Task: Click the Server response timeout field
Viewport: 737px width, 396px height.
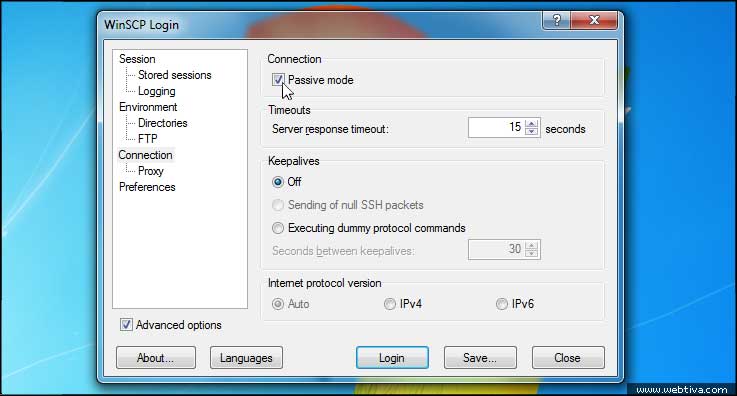Action: click(x=496, y=127)
